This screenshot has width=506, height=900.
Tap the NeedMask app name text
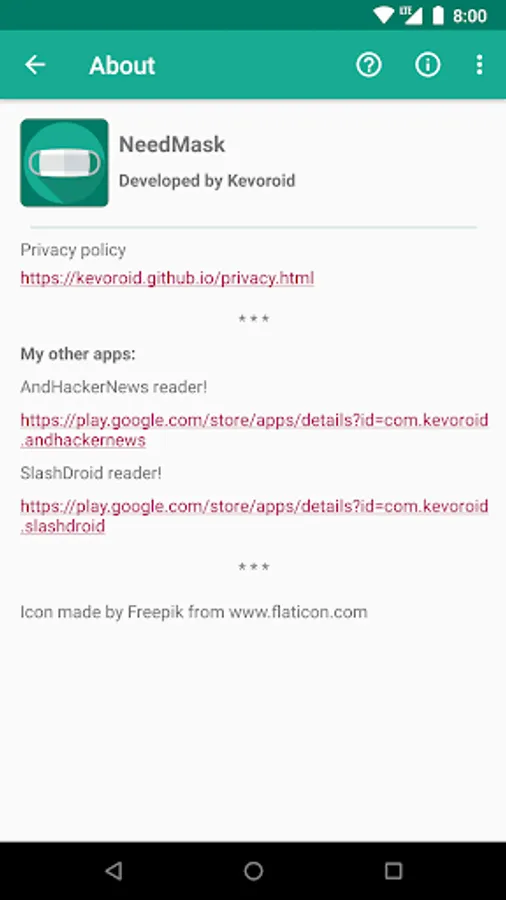(x=172, y=144)
